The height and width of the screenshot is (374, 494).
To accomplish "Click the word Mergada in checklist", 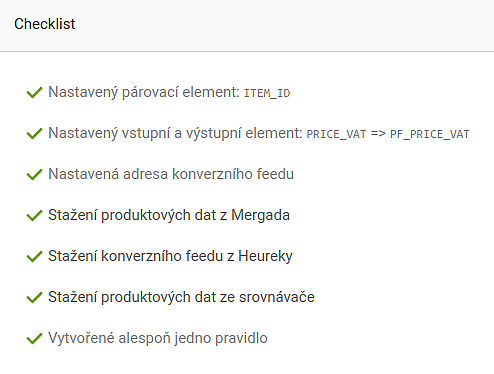I will [x=260, y=215].
